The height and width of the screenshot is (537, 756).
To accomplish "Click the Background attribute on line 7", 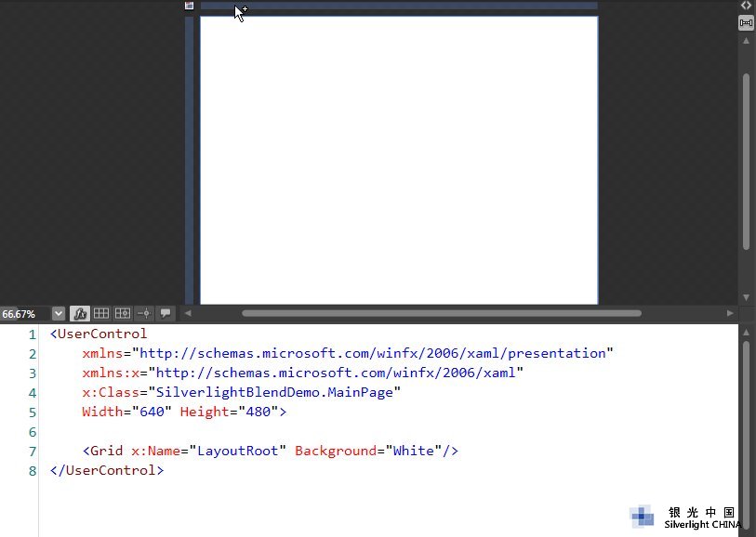I will point(336,451).
